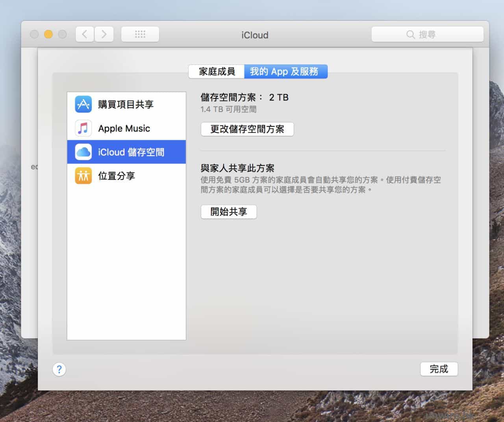Click the 開始共享 button
Image resolution: width=504 pixels, height=422 pixels.
228,212
